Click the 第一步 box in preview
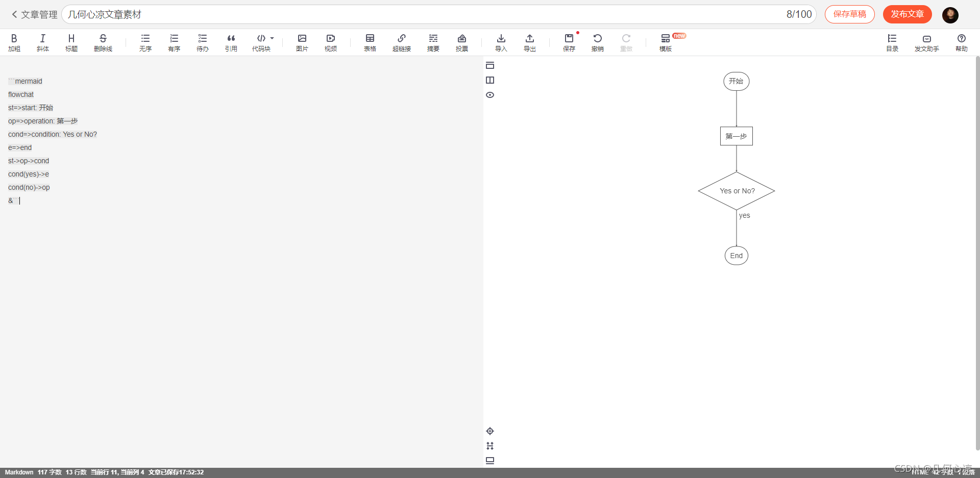The height and width of the screenshot is (478, 980). (x=737, y=136)
